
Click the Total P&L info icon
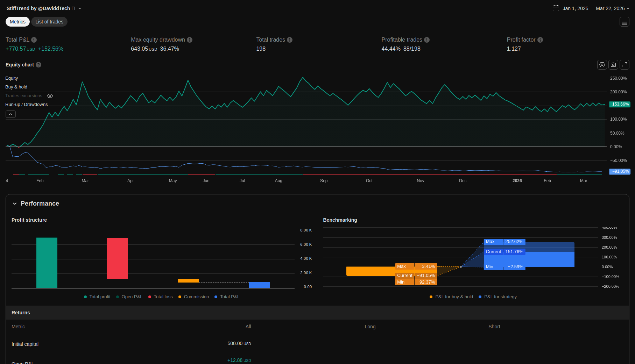34,40
